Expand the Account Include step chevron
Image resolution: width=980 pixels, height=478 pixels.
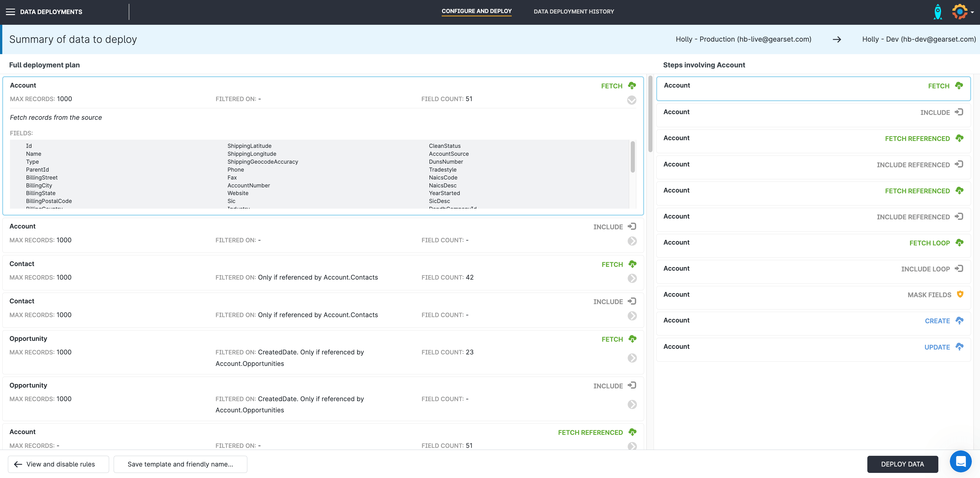[632, 241]
